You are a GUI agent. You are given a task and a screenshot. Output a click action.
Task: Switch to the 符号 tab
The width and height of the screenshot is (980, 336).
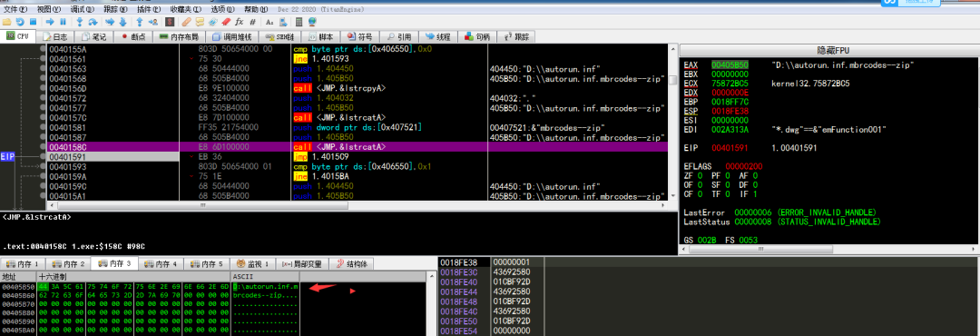[x=360, y=37]
